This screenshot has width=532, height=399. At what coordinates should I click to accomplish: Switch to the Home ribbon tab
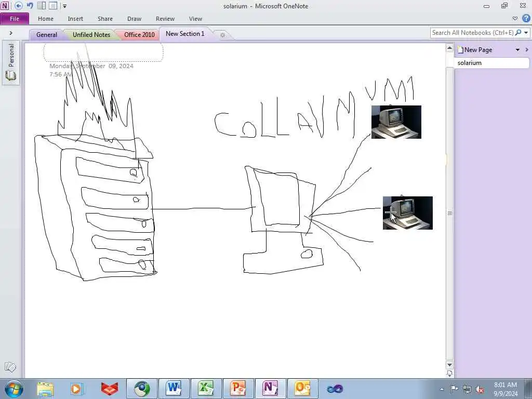coord(46,19)
